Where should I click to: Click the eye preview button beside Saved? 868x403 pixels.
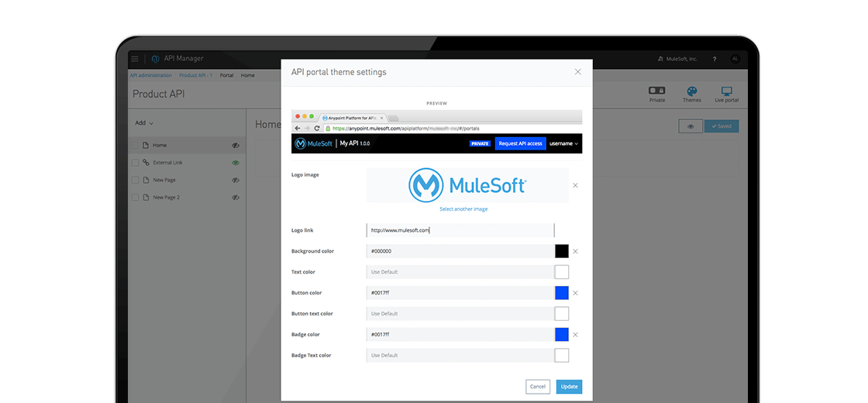pos(691,126)
